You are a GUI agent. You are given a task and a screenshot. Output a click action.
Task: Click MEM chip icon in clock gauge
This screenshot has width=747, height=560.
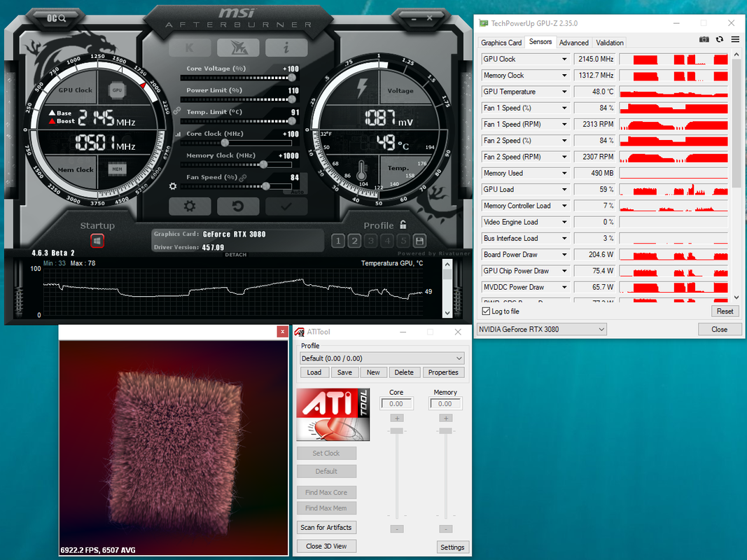point(117,169)
